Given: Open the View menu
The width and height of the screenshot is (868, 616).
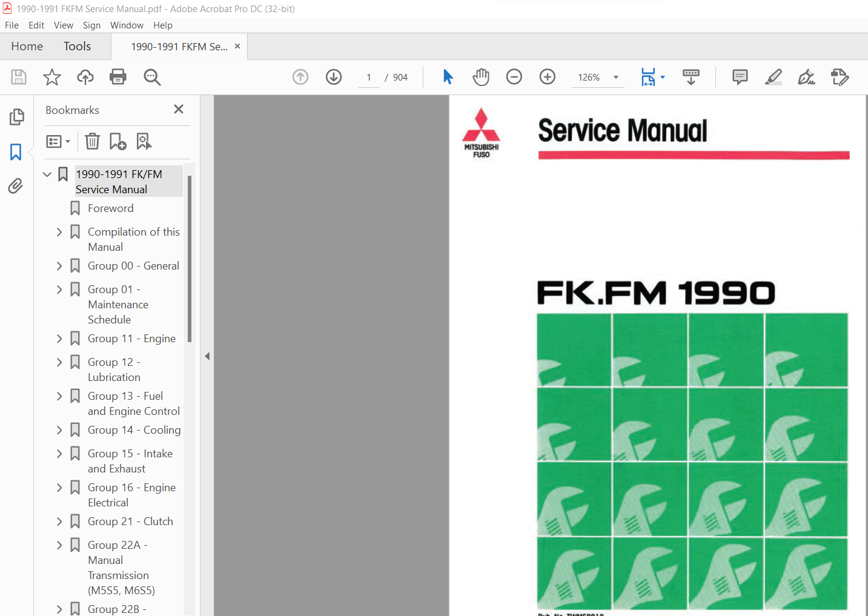Looking at the screenshot, I should click(64, 25).
